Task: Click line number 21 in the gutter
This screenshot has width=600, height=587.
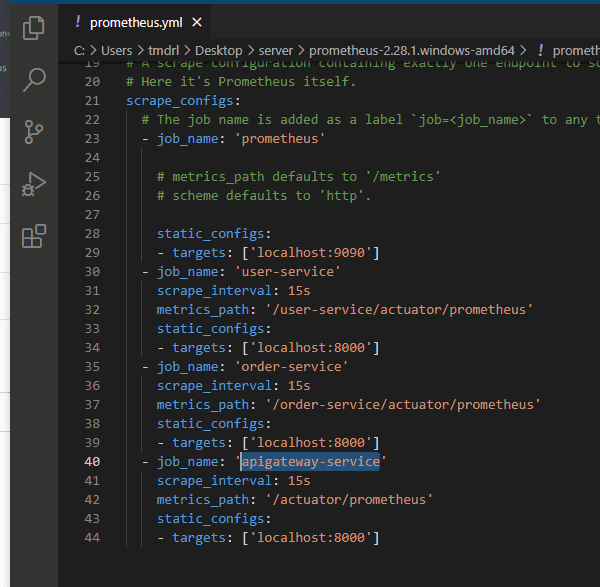Action: click(x=92, y=101)
